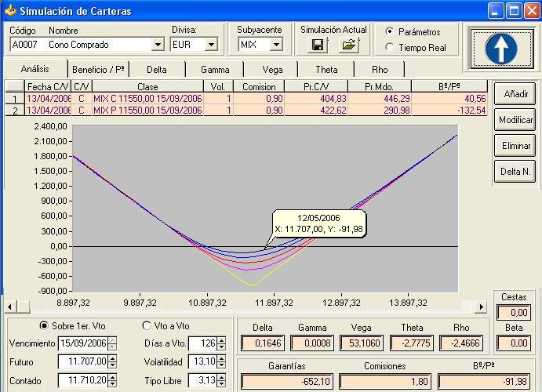Click the MIX P 11550,00 15/09/2006 cell
Viewport: 542px width, 392px height.
coord(147,111)
